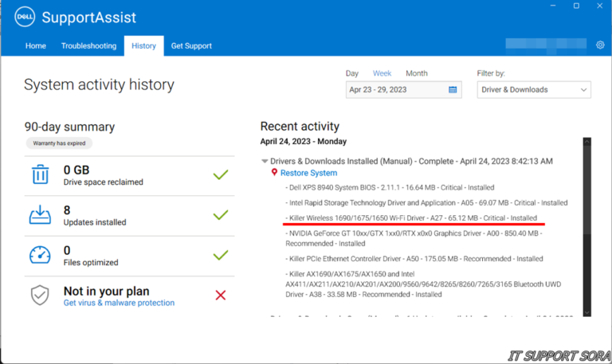Click Get virus & malware protection link
This screenshot has width=612, height=364.
(119, 303)
